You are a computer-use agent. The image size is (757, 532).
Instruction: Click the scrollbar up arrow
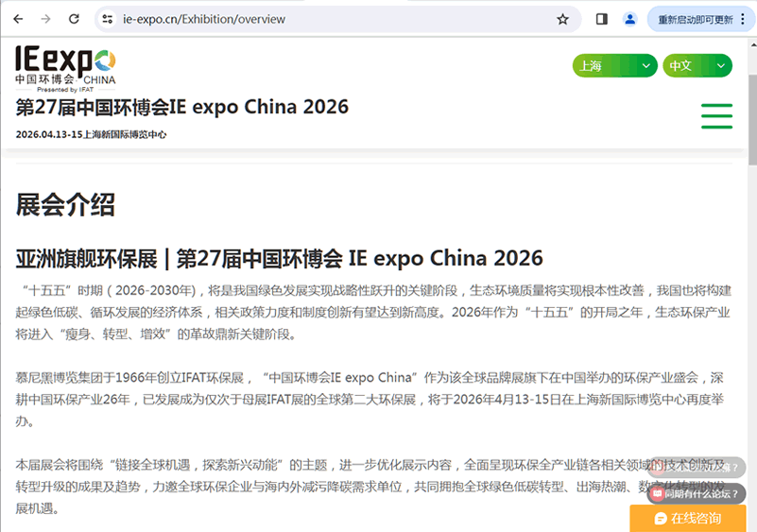(752, 44)
